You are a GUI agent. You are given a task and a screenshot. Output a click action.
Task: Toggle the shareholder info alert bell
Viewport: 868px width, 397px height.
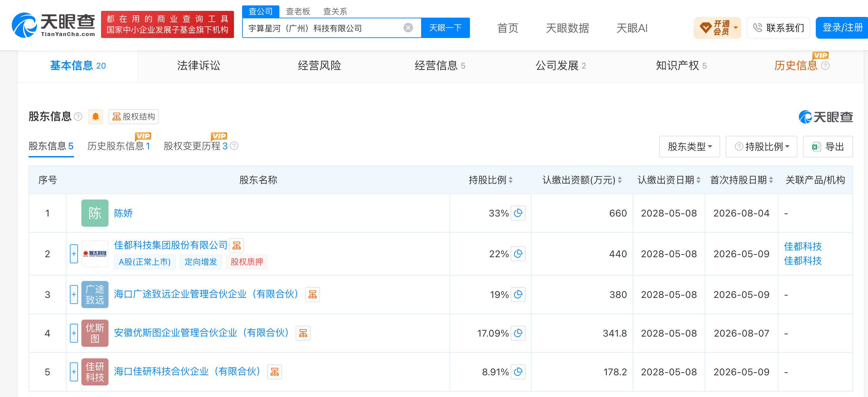pos(96,117)
